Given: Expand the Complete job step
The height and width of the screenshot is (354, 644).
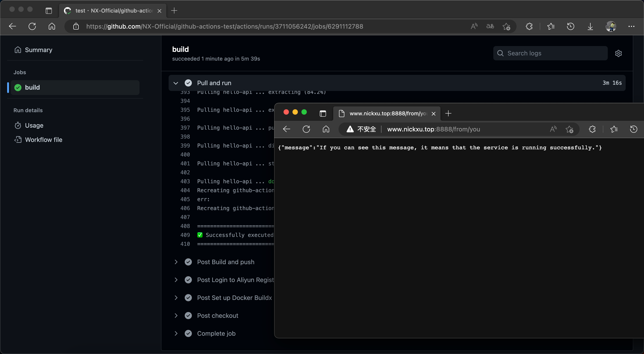Looking at the screenshot, I should [x=176, y=333].
